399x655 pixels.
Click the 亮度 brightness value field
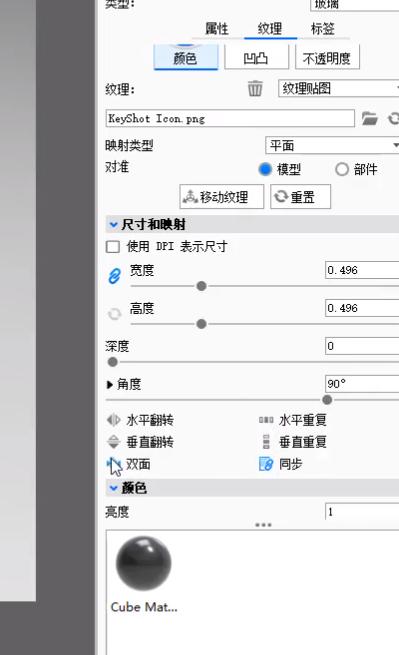click(x=362, y=511)
